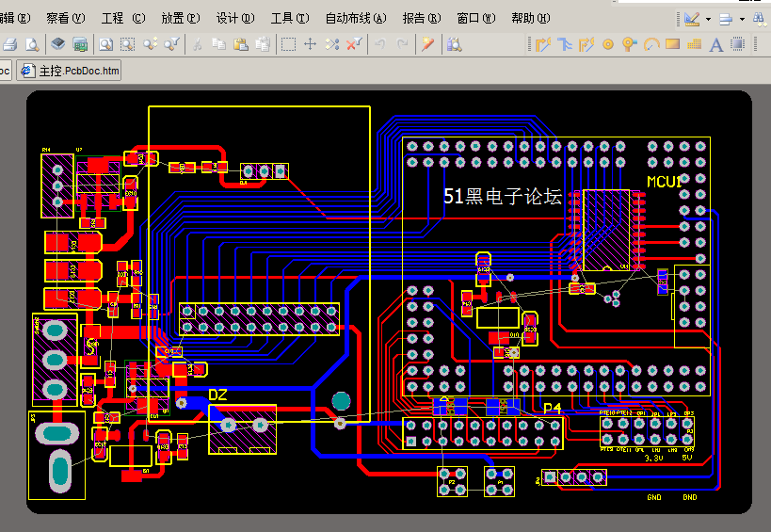Click the DZ component label

tap(217, 395)
